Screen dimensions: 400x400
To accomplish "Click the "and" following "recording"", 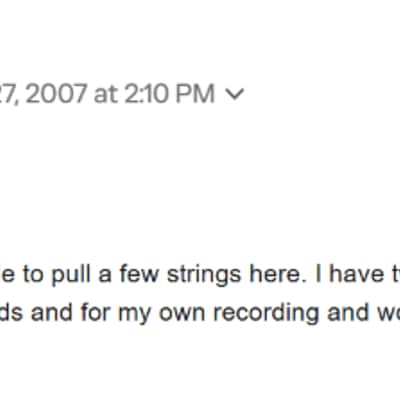I will click(x=347, y=312).
